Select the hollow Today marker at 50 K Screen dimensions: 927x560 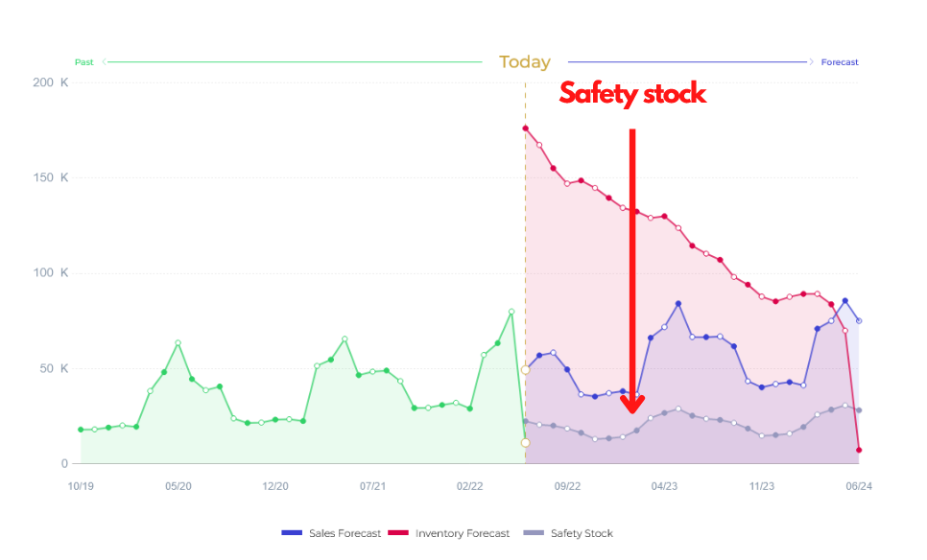525,369
